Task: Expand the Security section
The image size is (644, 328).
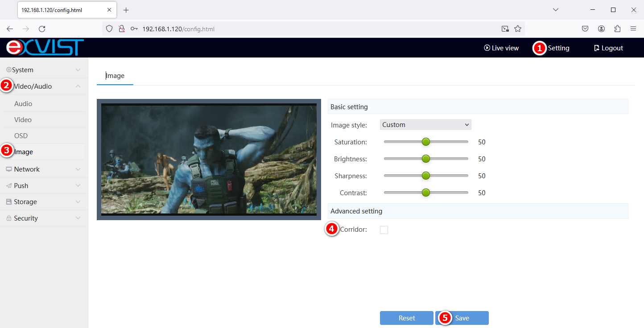Action: 44,218
